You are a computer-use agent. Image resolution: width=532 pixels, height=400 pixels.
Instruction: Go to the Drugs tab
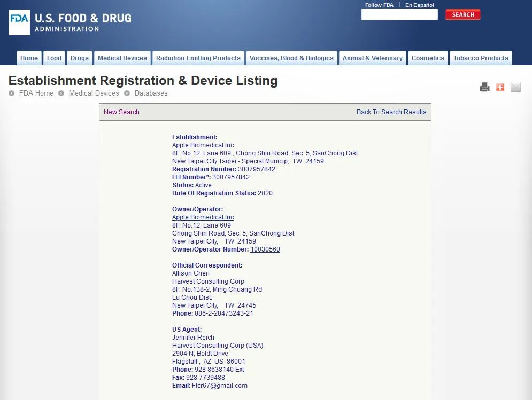click(79, 58)
